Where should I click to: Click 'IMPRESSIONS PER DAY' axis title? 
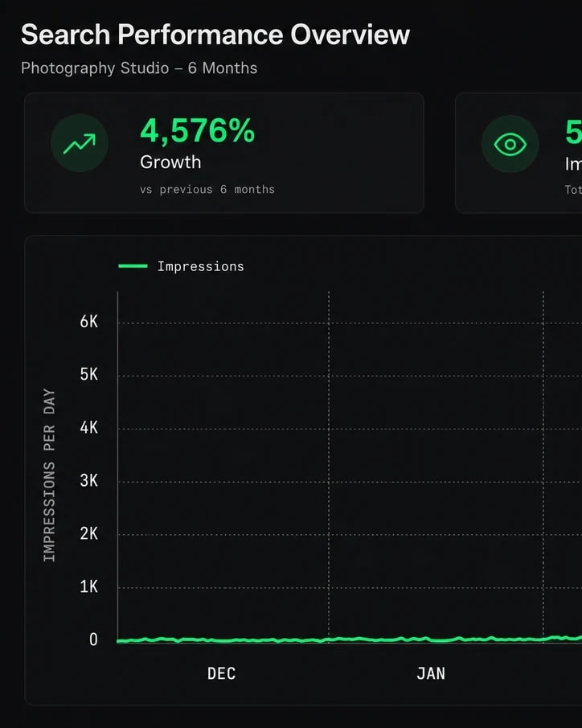point(49,475)
